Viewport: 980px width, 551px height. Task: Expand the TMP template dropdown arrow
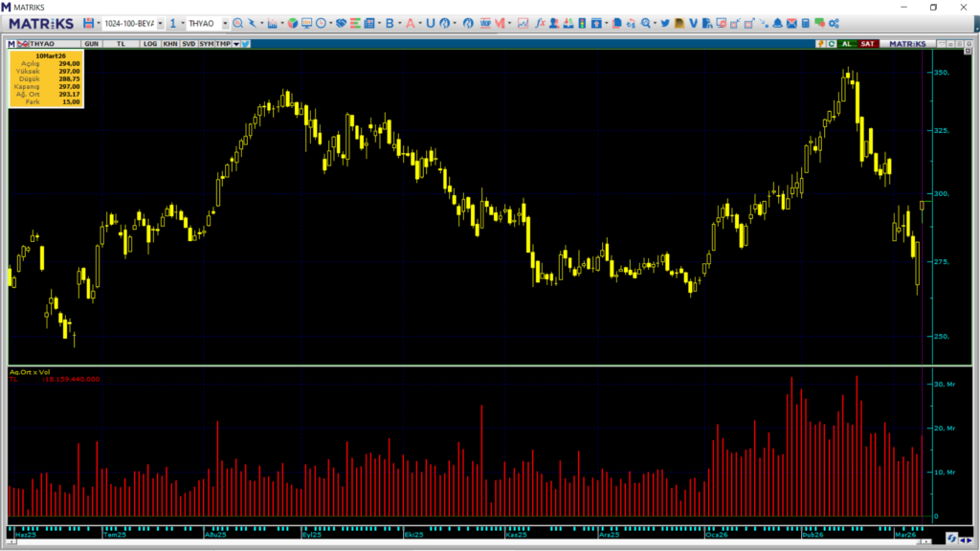pyautogui.click(x=235, y=44)
